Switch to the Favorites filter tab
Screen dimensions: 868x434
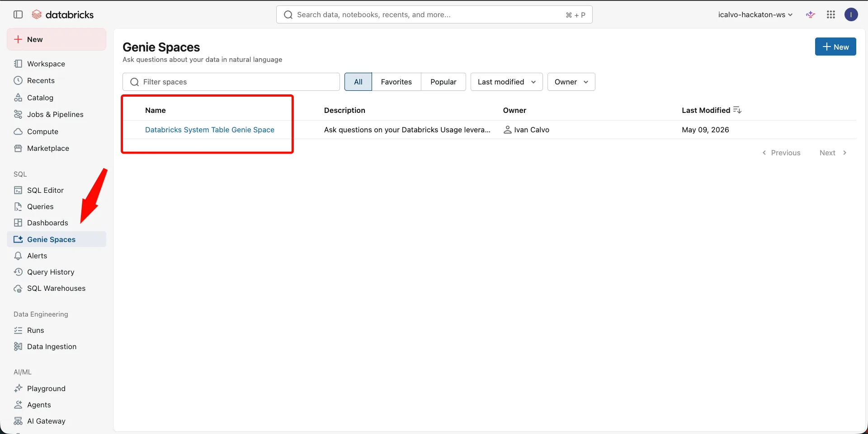396,82
